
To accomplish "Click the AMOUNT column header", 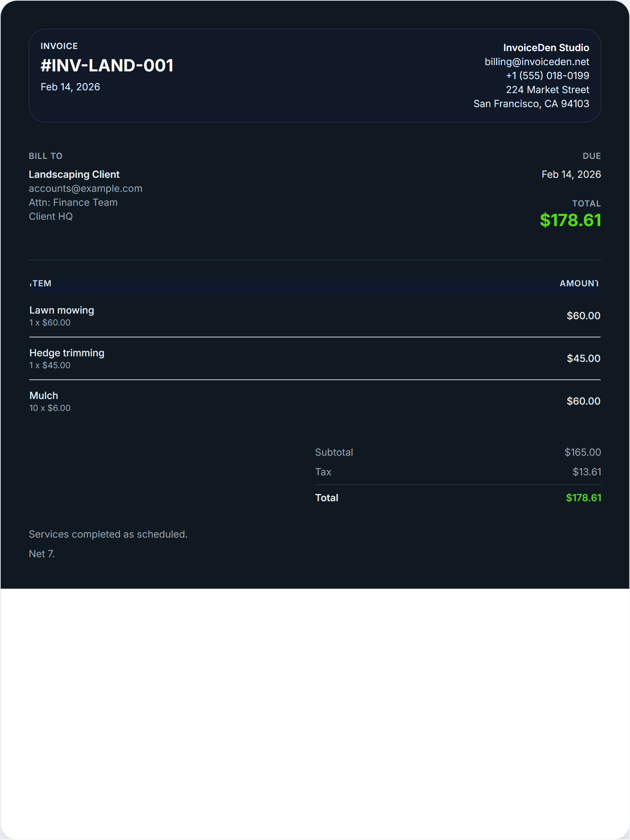I will tap(579, 283).
